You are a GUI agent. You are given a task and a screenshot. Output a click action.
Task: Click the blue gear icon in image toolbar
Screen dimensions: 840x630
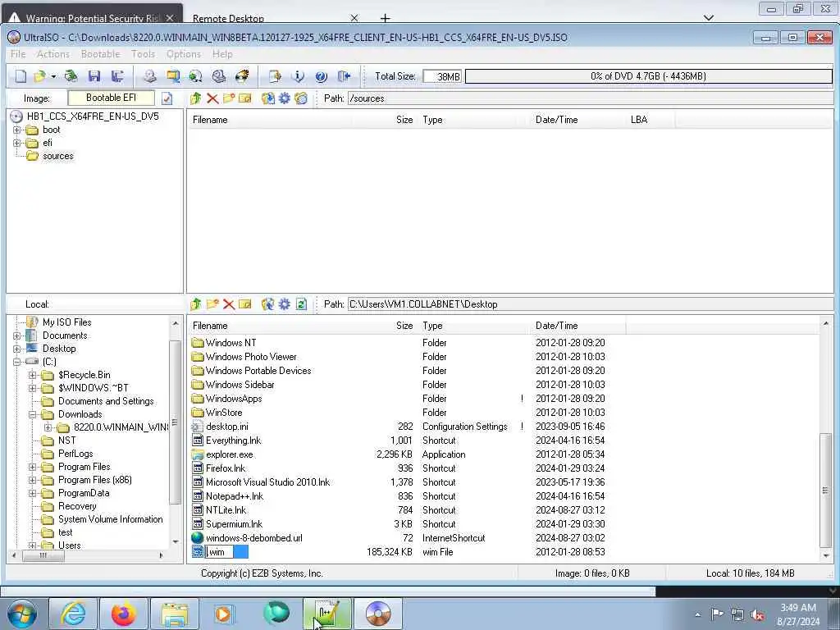285,98
